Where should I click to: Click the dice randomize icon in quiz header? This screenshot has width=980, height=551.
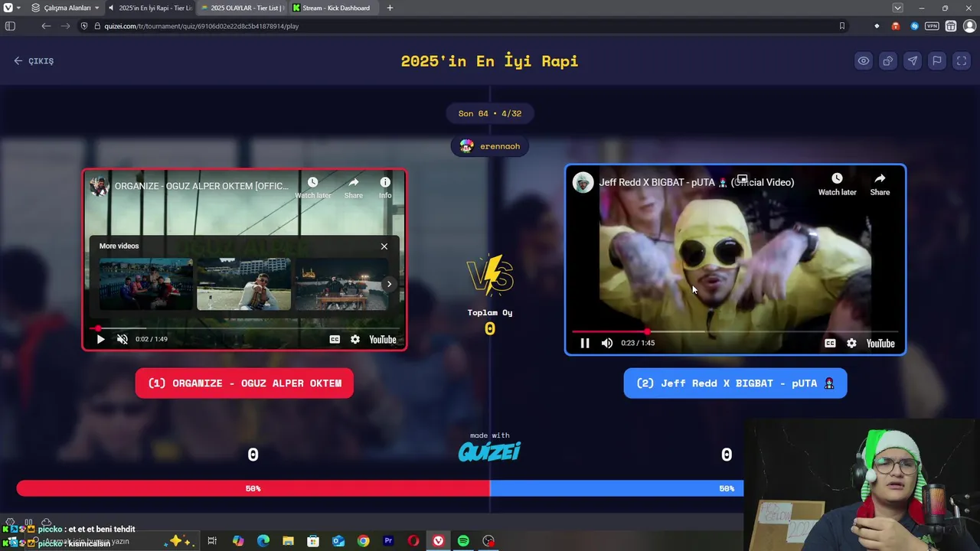tap(887, 61)
